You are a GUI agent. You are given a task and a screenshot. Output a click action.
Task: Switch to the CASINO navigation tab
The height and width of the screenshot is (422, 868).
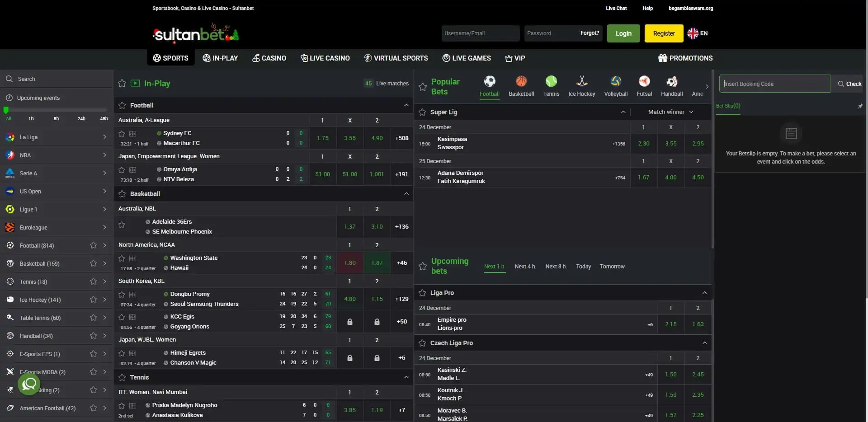269,58
